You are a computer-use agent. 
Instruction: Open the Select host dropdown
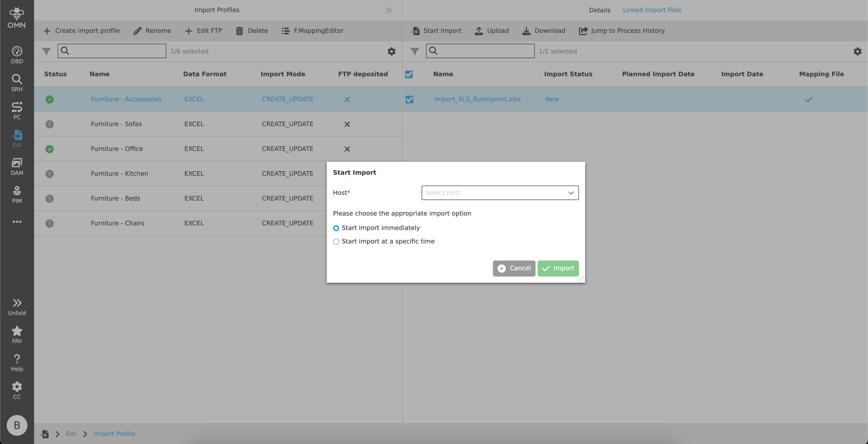tap(500, 193)
